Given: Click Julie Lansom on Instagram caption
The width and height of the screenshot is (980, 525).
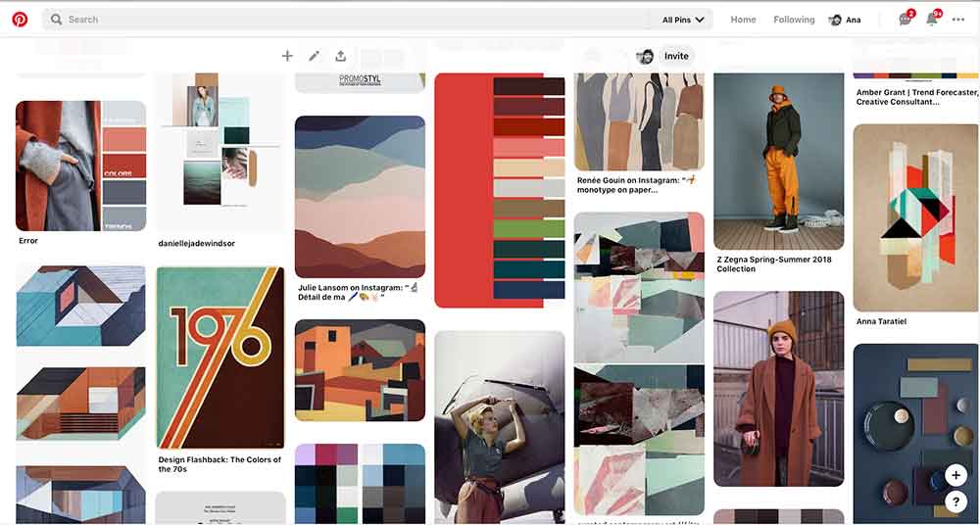Looking at the screenshot, I should tap(358, 292).
